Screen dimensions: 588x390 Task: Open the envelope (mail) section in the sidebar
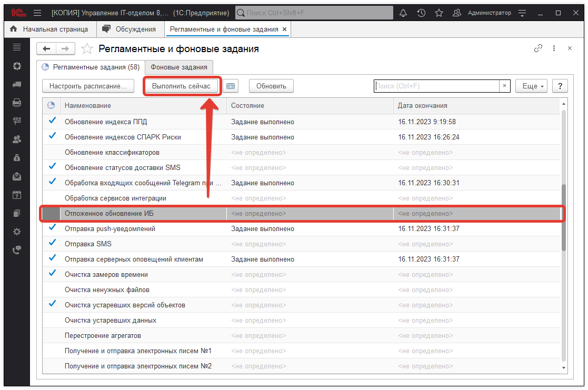point(16,176)
